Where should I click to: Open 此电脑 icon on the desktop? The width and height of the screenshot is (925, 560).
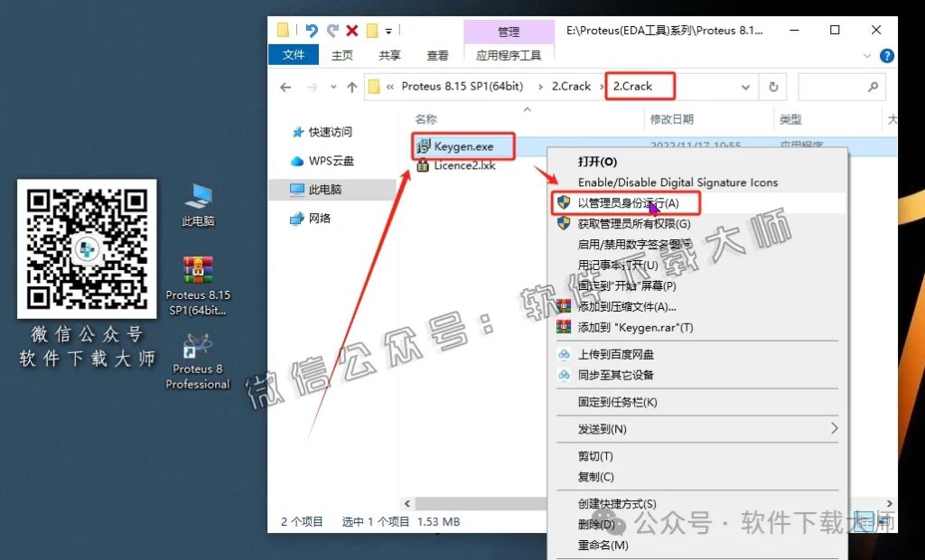pos(197,194)
